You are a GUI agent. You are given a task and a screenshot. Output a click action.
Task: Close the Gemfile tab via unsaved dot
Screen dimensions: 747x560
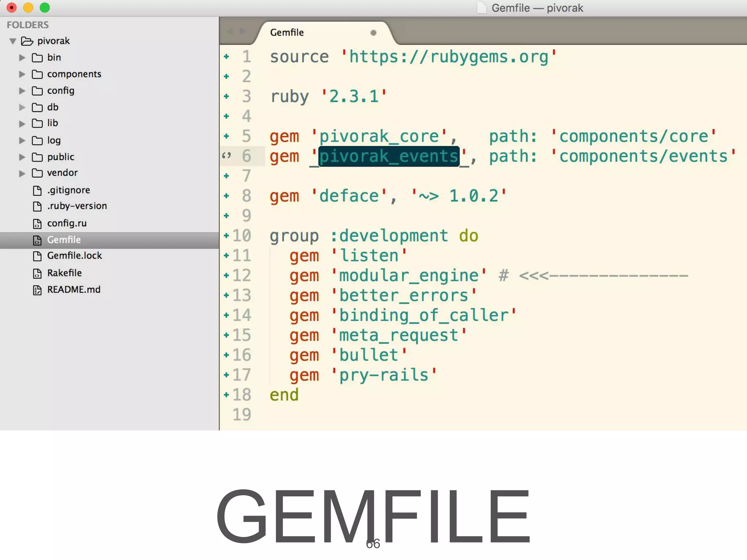pyautogui.click(x=373, y=33)
